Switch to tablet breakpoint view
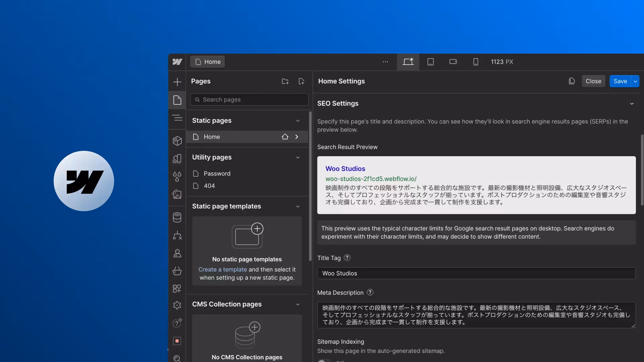 (430, 62)
